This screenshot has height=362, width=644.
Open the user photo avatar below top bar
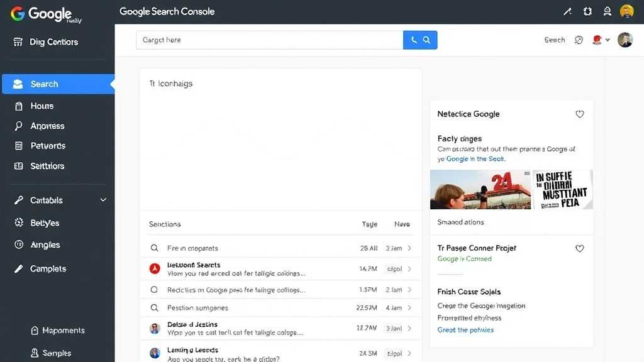pyautogui.click(x=625, y=40)
